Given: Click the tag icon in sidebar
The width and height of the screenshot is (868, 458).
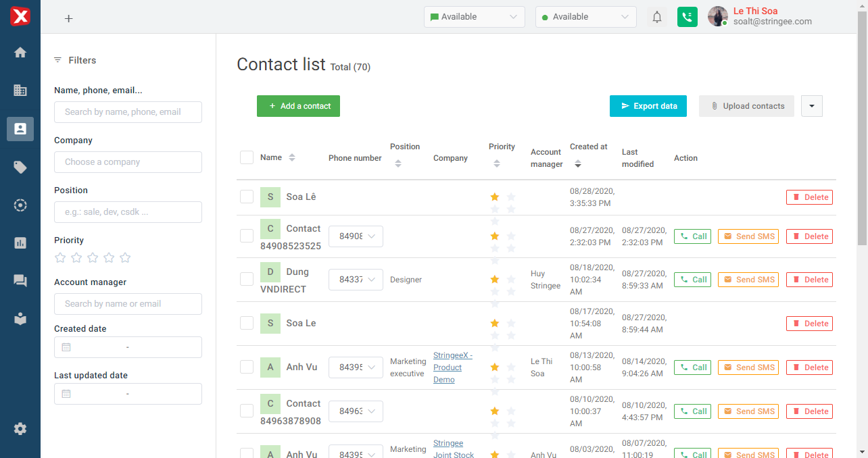Looking at the screenshot, I should [20, 168].
